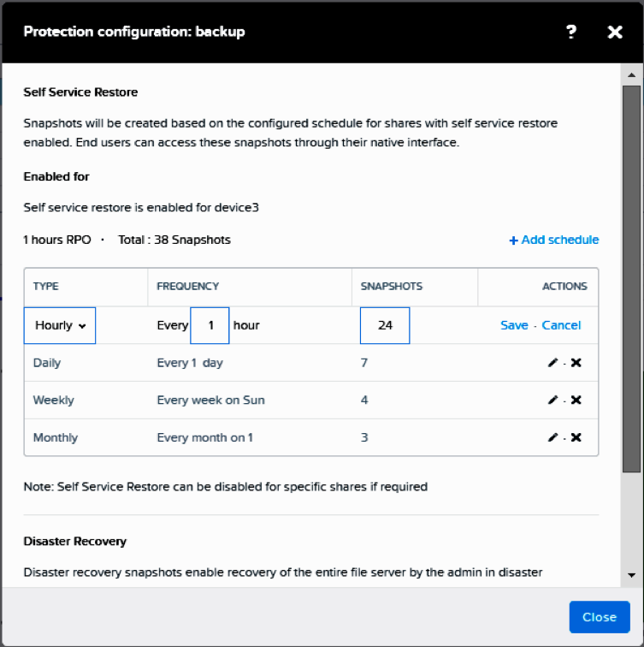Delete the Weekly schedule row
The width and height of the screenshot is (644, 647).
[x=576, y=400]
